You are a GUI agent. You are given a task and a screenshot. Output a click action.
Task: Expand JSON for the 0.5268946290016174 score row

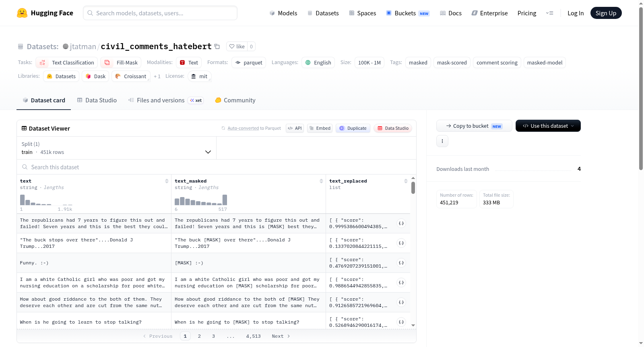pyautogui.click(x=401, y=322)
